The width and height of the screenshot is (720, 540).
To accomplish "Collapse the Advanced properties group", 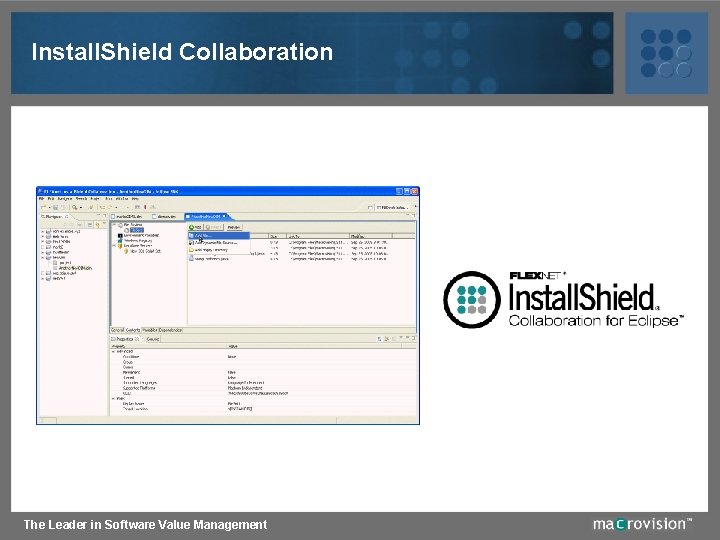I will click(113, 351).
